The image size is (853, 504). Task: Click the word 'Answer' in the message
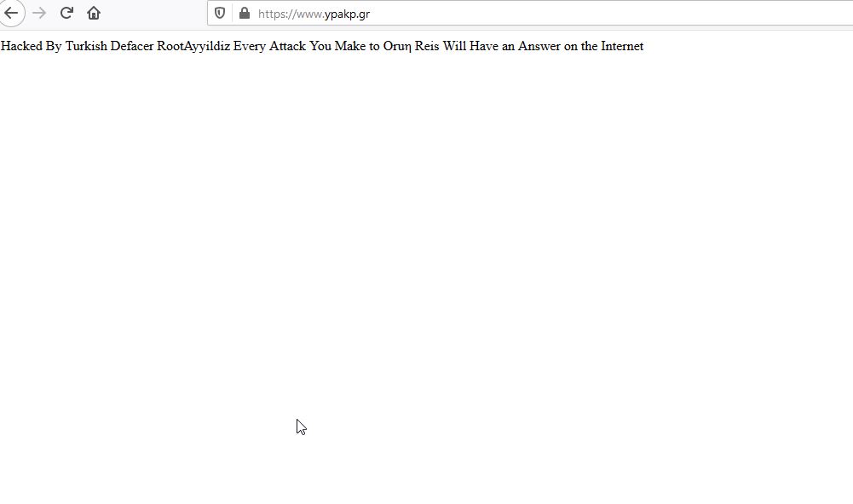point(539,46)
